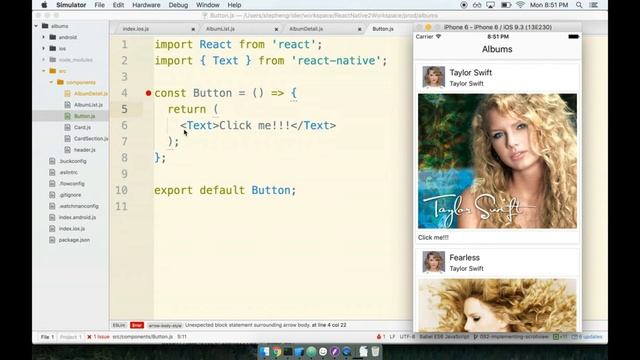Expand the node_modules folder

pyautogui.click(x=44, y=60)
